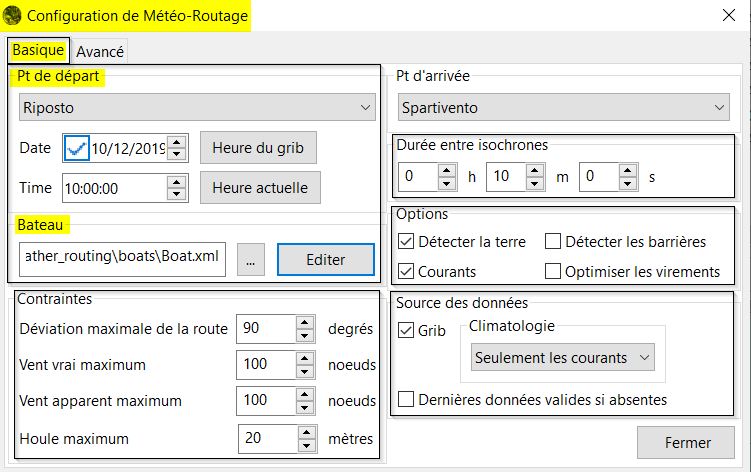This screenshot has width=751, height=472.
Task: Select the Basique tab
Action: click(38, 50)
